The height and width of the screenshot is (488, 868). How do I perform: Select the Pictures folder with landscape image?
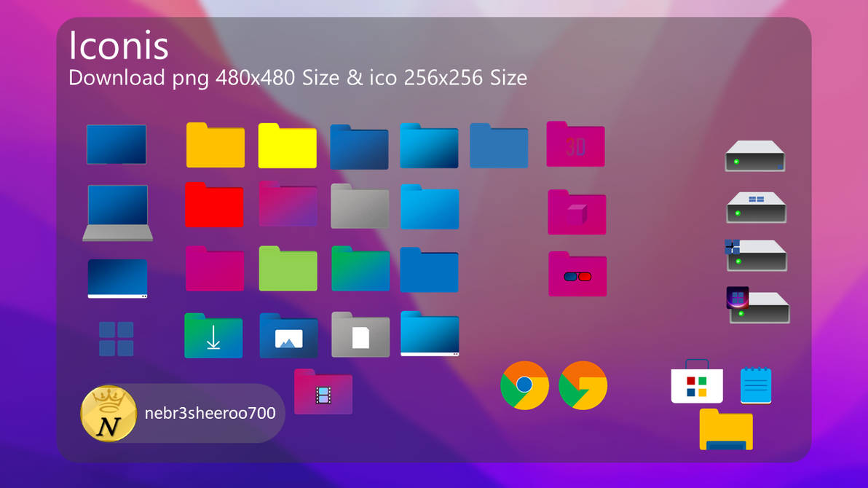click(288, 336)
